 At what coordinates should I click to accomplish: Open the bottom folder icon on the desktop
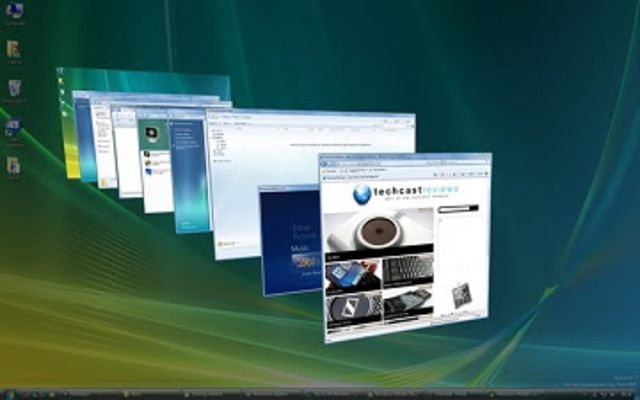13,169
